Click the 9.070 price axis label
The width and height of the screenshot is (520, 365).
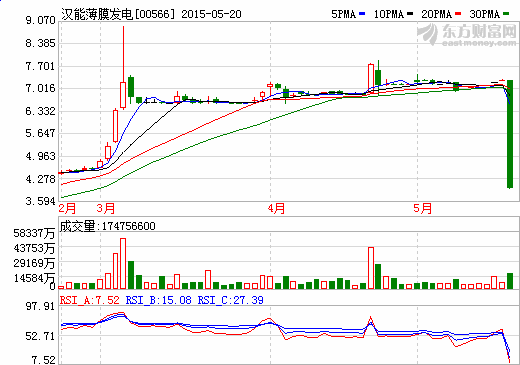pyautogui.click(x=40, y=21)
